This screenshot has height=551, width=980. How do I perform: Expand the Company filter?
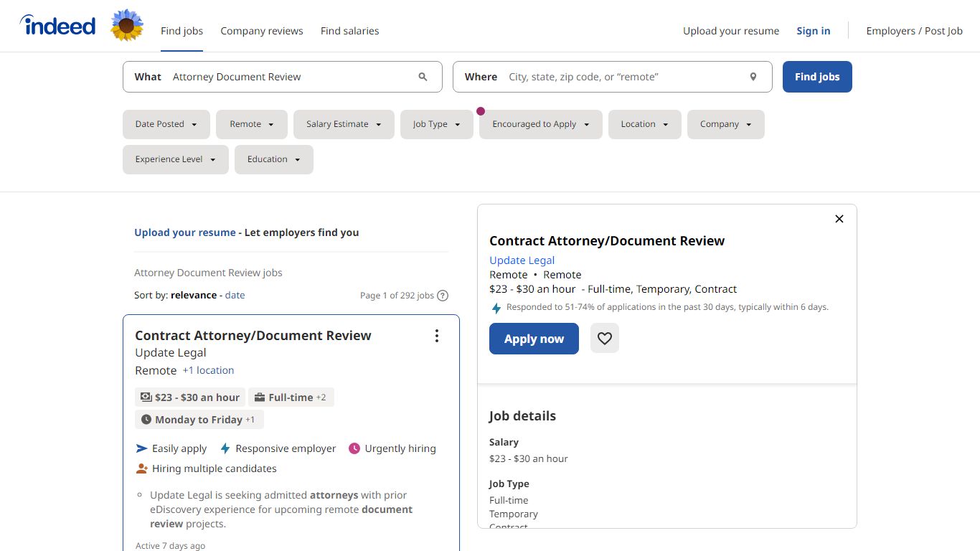(x=726, y=124)
